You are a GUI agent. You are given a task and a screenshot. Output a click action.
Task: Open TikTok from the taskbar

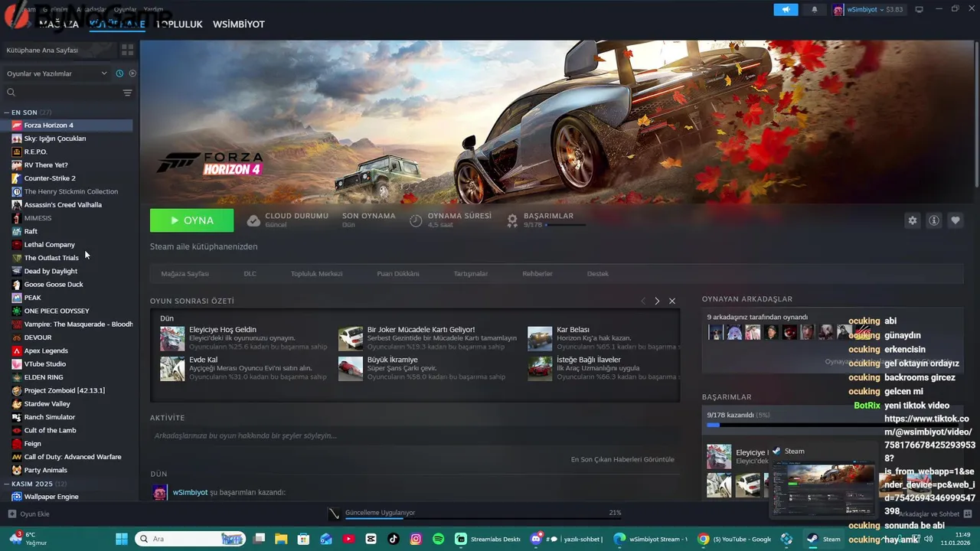(x=394, y=539)
